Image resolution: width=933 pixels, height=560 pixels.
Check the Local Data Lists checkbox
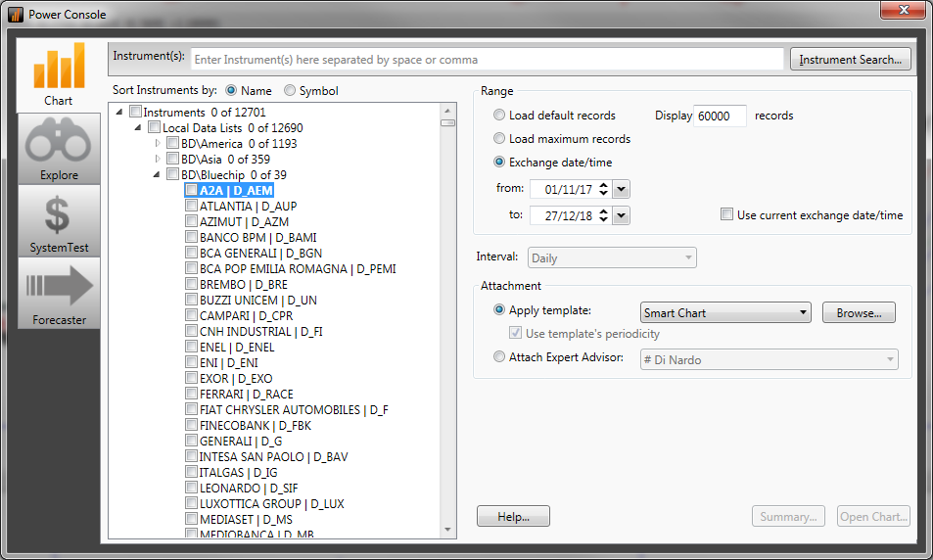(154, 127)
